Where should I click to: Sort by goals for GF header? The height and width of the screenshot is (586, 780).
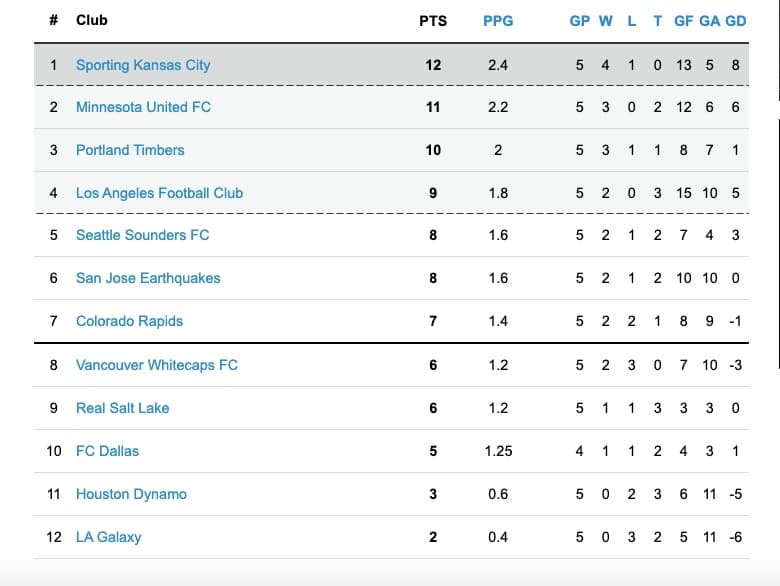click(684, 20)
